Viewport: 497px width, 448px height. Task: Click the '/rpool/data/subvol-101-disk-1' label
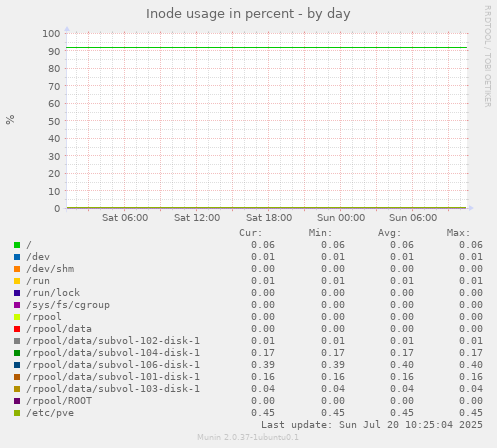point(113,377)
